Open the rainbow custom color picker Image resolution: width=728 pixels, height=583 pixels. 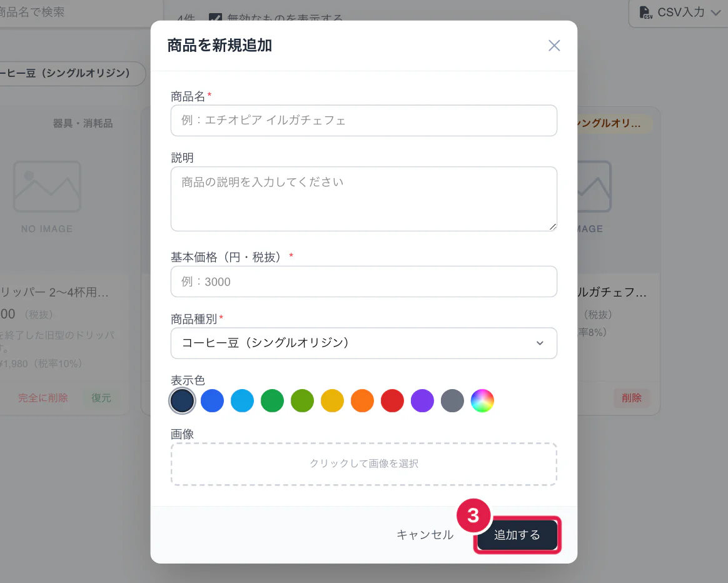coord(482,400)
